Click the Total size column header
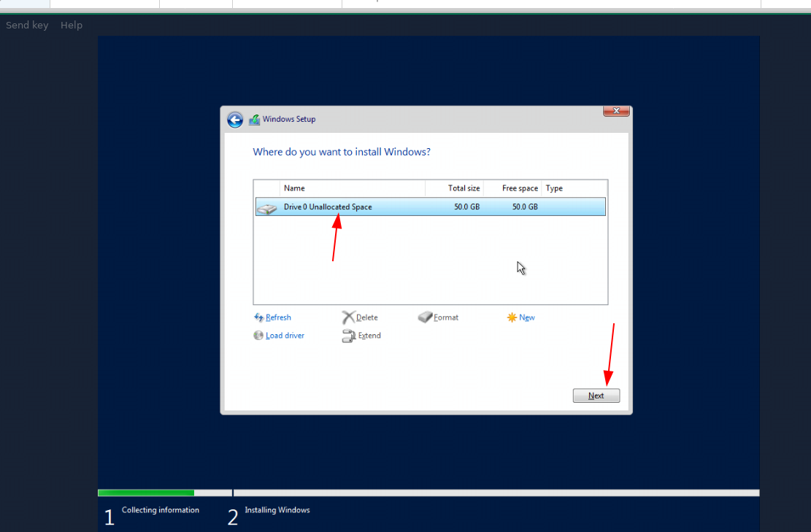811x532 pixels. [454, 188]
